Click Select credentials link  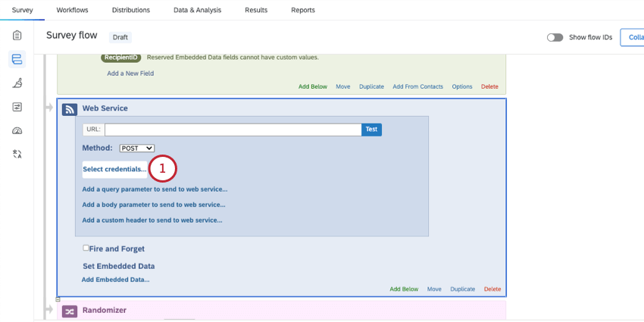coord(114,169)
